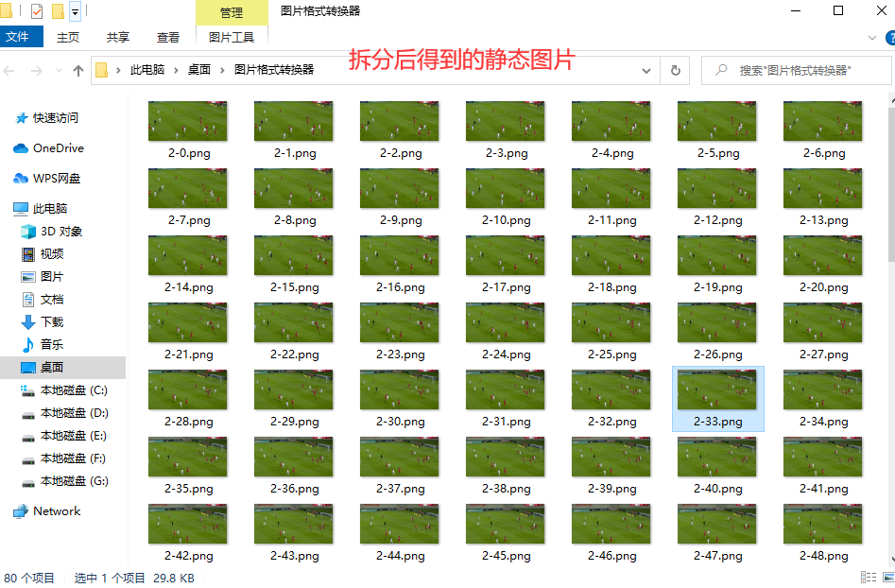Select the 2-0.png thumbnail
The width and height of the screenshot is (895, 588).
click(187, 121)
